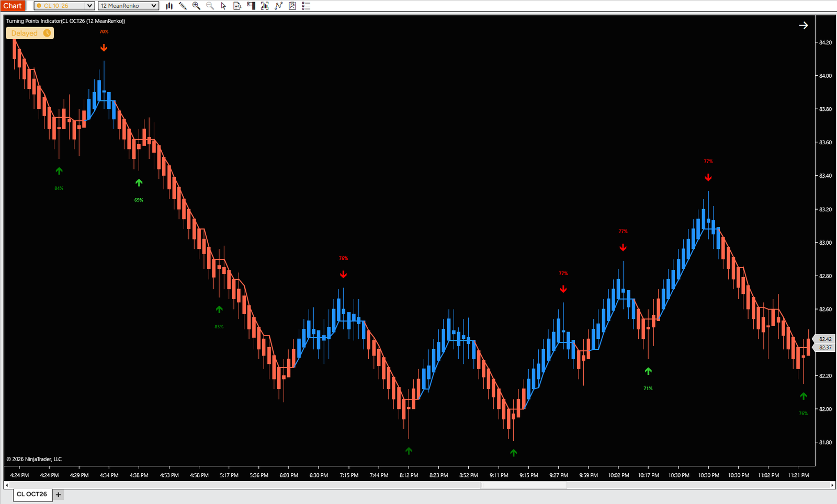
Task: Click the scrollbar right arrow
Action: coord(832,485)
